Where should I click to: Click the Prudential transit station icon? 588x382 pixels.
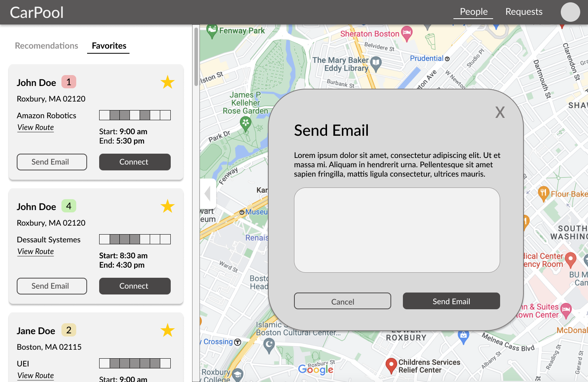(447, 59)
